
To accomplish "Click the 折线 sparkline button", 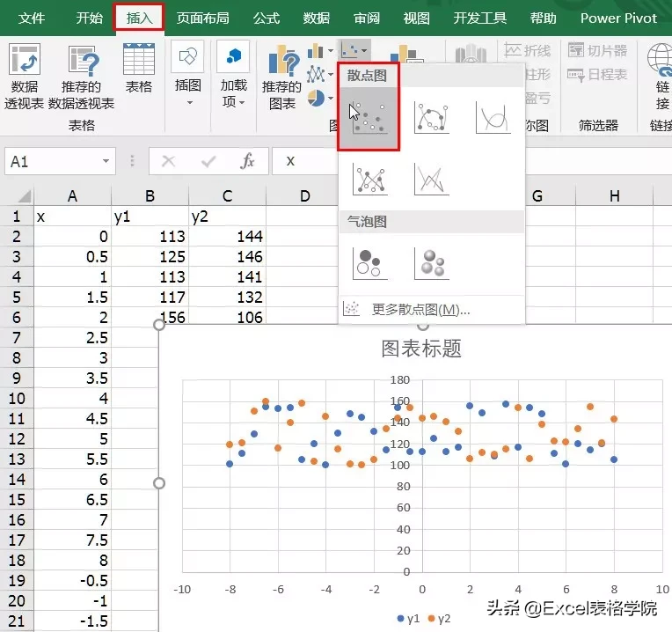I will pyautogui.click(x=528, y=50).
